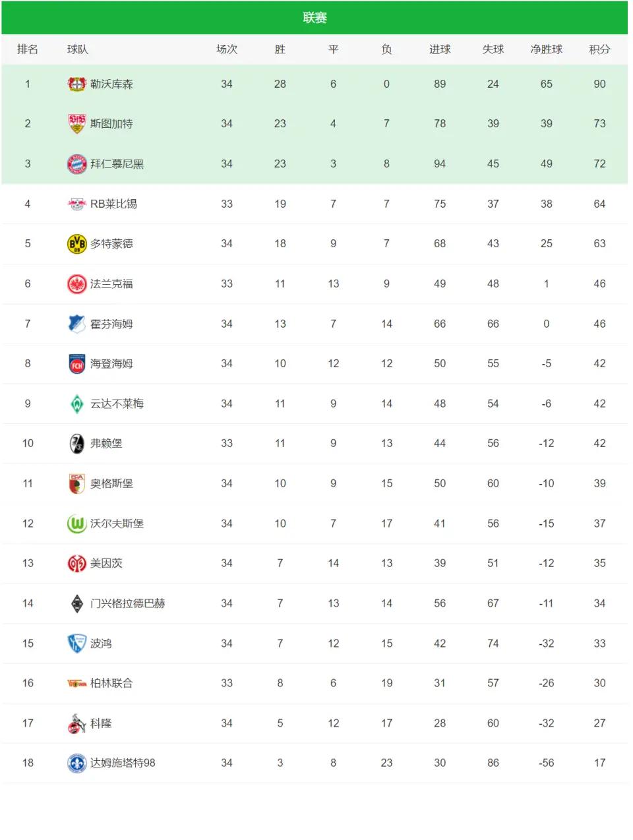Viewport: 633px width, 840px height.
Task: Click the 沃尔夫斯堡 green W logo
Action: tap(77, 524)
